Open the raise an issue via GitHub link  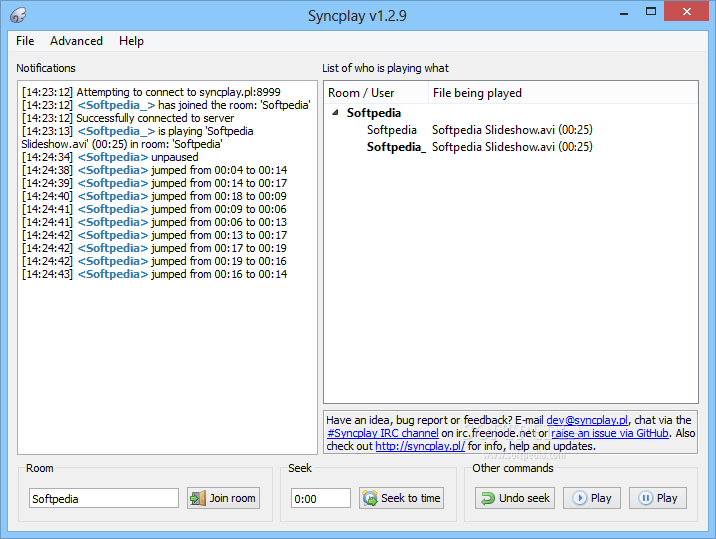tap(610, 433)
